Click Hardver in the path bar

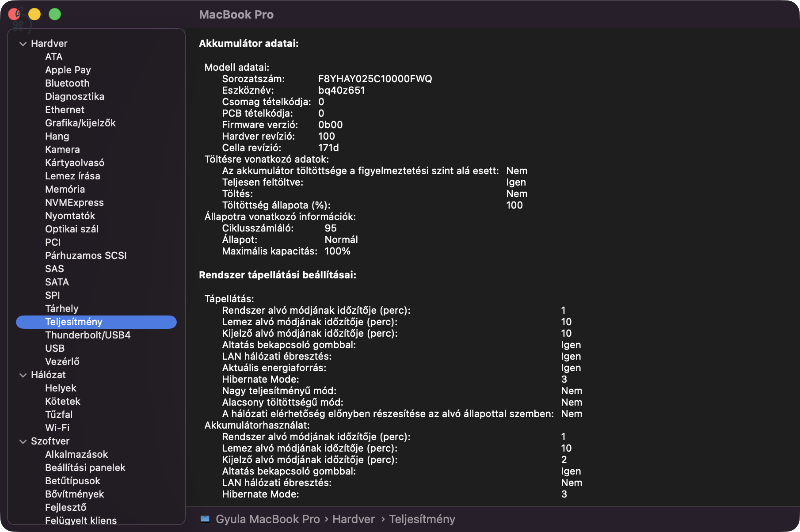[354, 519]
